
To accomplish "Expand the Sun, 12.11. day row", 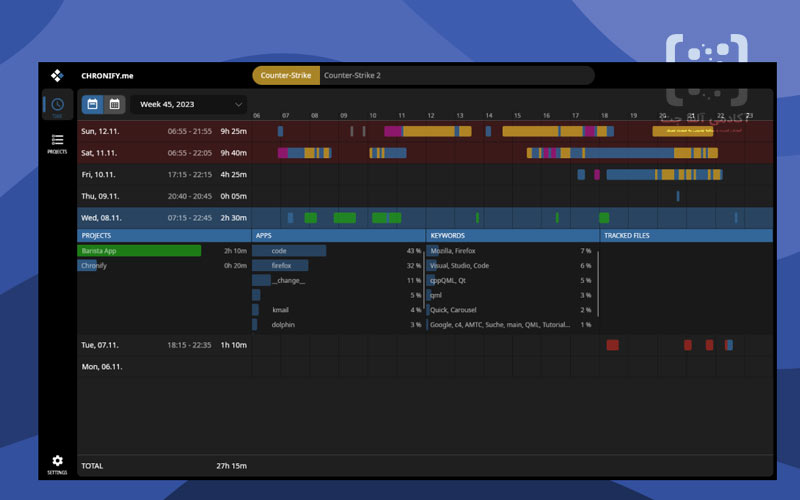I will (425, 131).
